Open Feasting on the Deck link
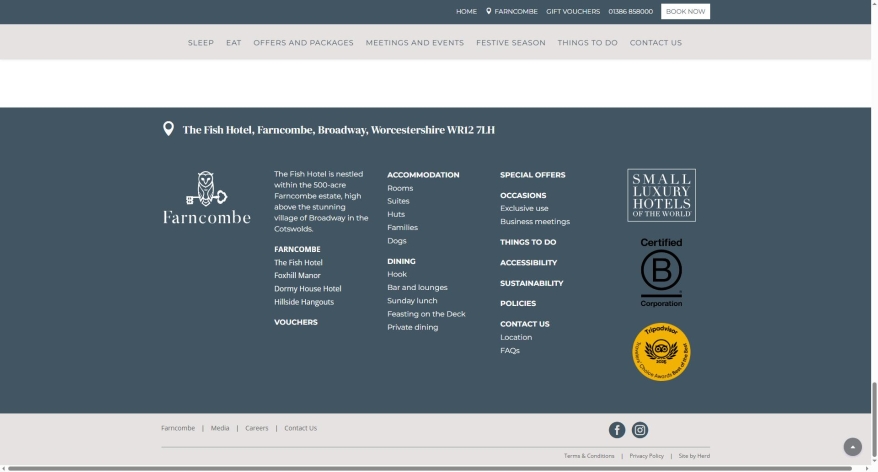The height and width of the screenshot is (472, 878). 426,314
